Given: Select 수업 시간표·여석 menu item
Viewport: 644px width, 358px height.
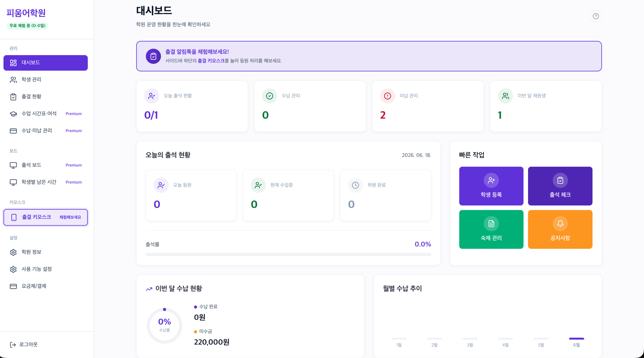Looking at the screenshot, I should (x=46, y=114).
